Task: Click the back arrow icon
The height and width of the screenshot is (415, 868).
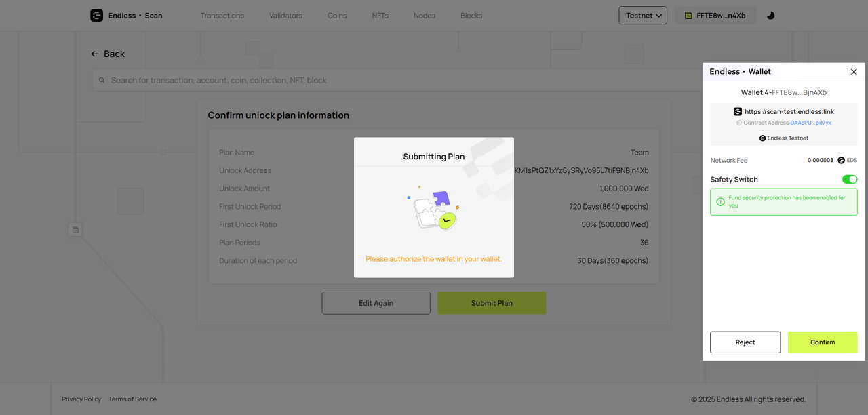Action: point(95,54)
